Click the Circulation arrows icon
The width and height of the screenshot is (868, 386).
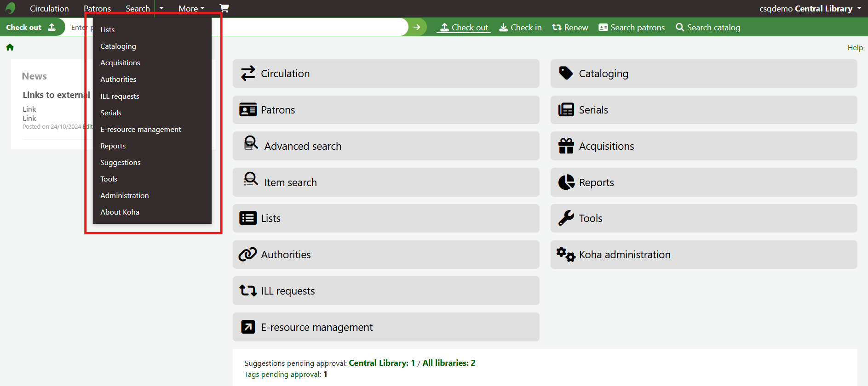click(248, 74)
